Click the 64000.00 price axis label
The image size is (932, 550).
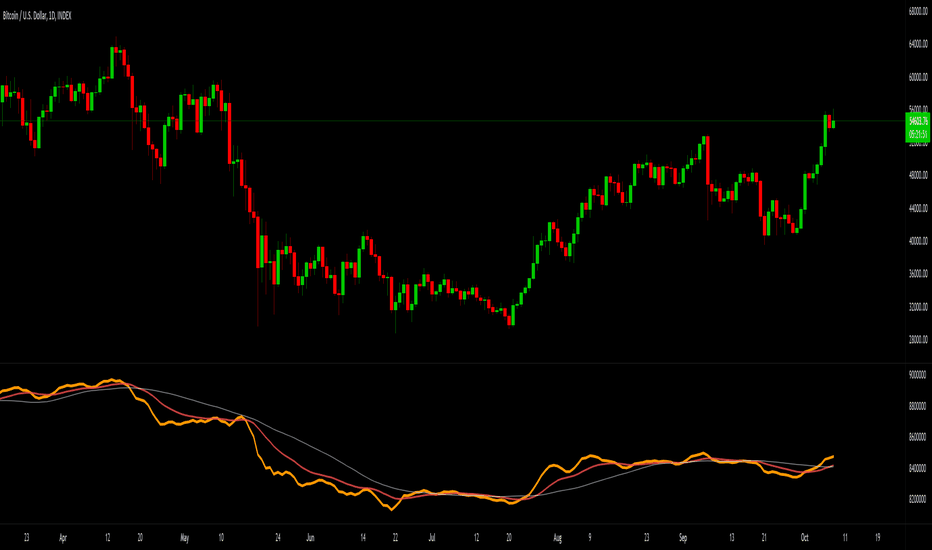pos(918,44)
